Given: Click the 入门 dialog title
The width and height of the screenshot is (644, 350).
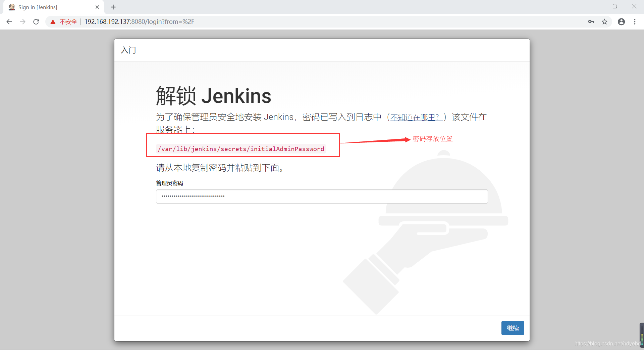Looking at the screenshot, I should 128,50.
